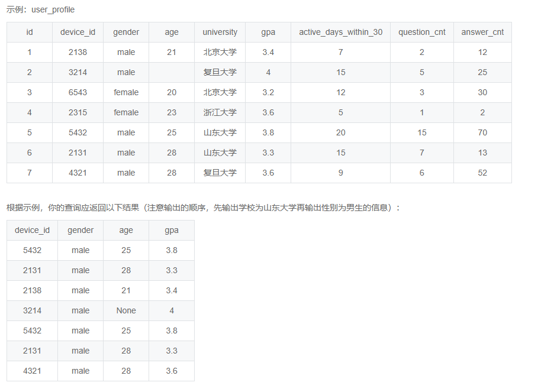Click device_id '4321' in the result table

[32, 371]
